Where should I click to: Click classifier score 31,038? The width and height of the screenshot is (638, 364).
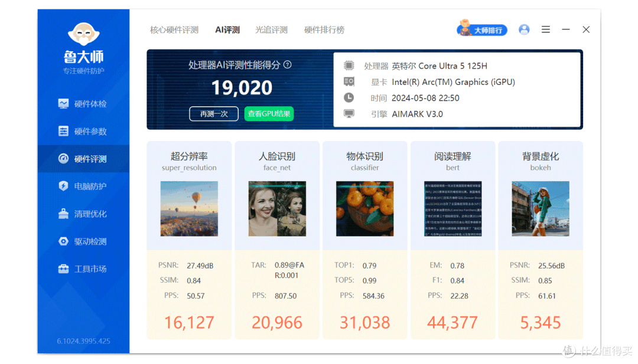coord(365,323)
